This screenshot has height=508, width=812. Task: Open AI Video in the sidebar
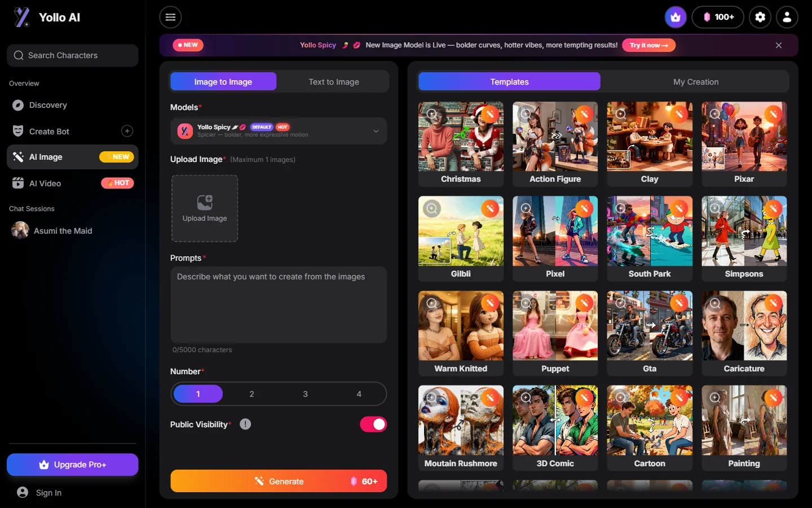coord(72,183)
